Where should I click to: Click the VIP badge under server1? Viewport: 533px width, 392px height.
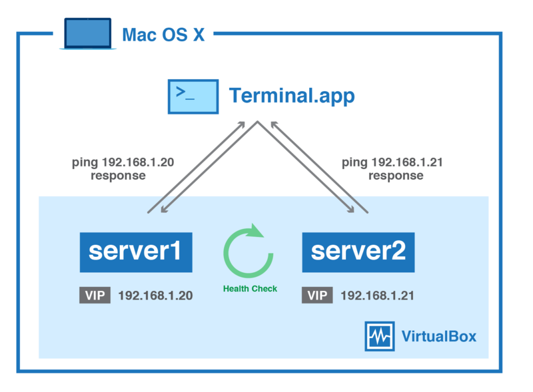point(95,295)
